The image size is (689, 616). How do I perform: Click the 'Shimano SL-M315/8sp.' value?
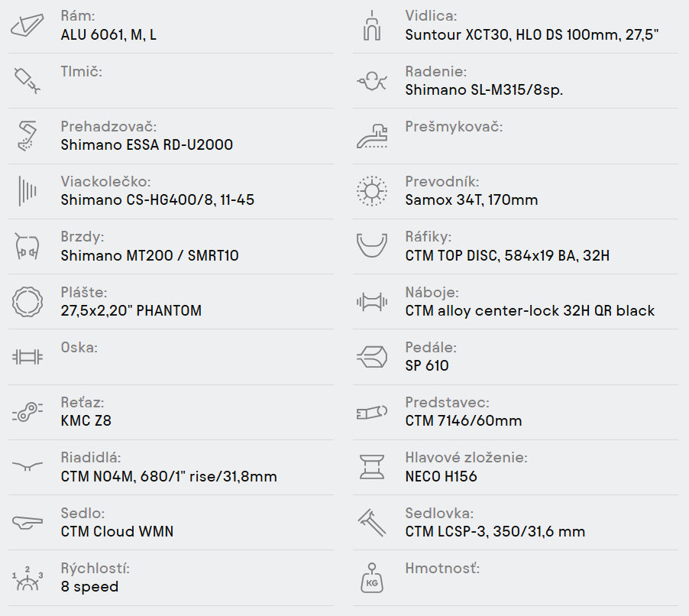click(x=484, y=90)
